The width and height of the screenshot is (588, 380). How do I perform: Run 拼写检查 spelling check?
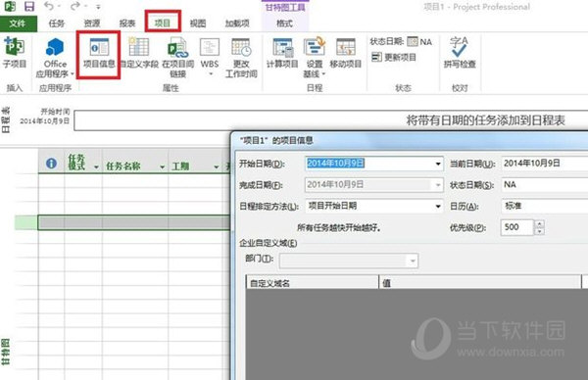point(460,53)
